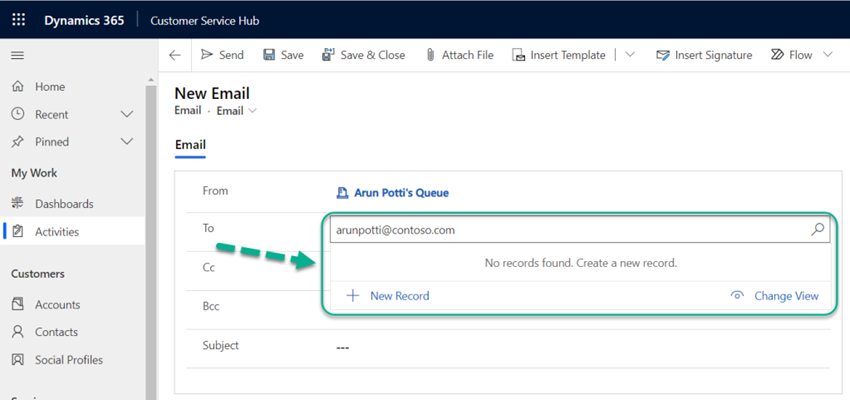
Task: Click the Recent clock icon
Action: (18, 114)
